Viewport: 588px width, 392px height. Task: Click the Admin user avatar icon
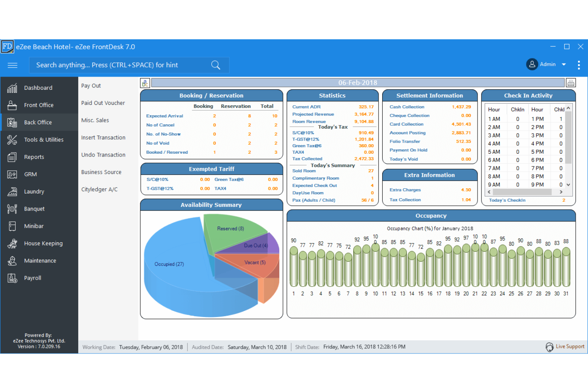532,64
